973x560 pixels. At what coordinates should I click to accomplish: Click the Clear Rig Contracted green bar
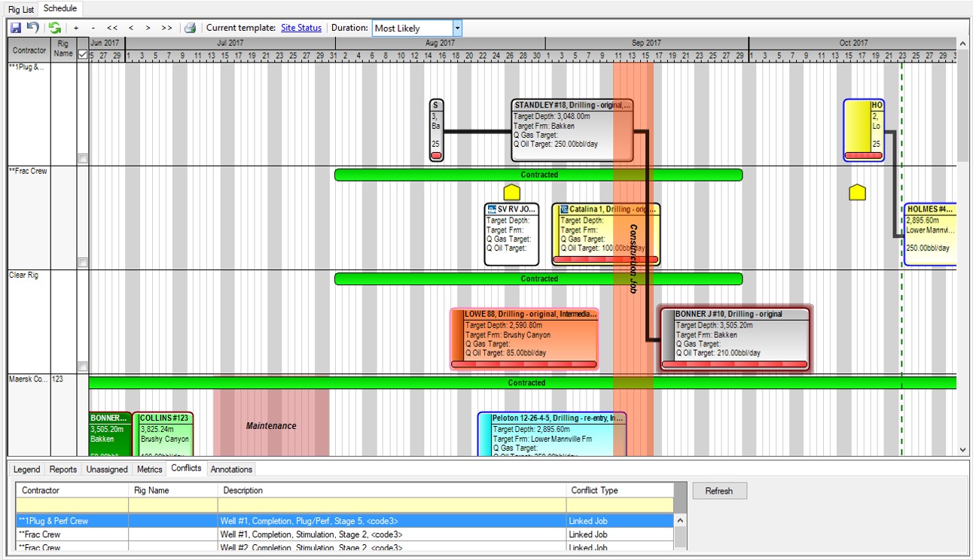(538, 278)
